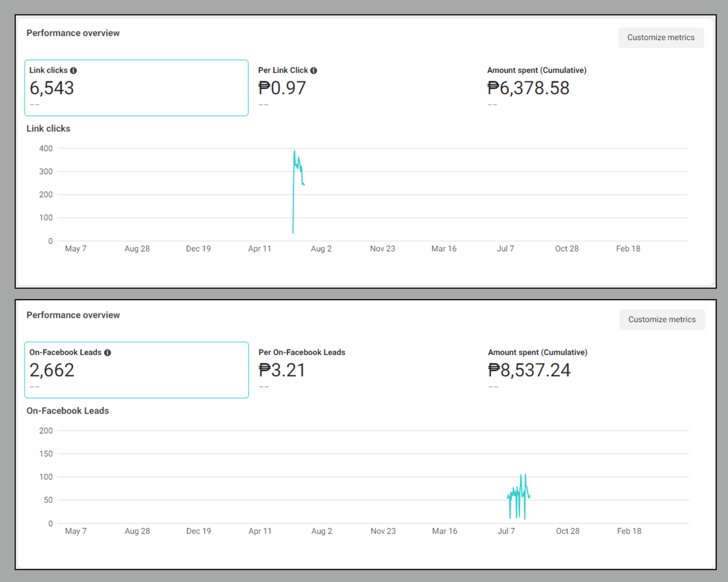Open Customize metrics for the On-Facebook Leads overview
Screen dimensions: 728x582
point(662,320)
